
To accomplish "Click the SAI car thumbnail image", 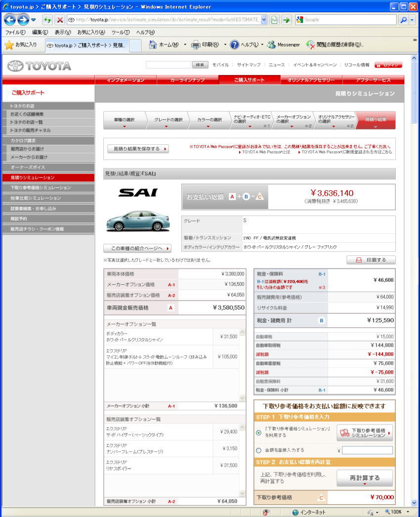I will (138, 221).
